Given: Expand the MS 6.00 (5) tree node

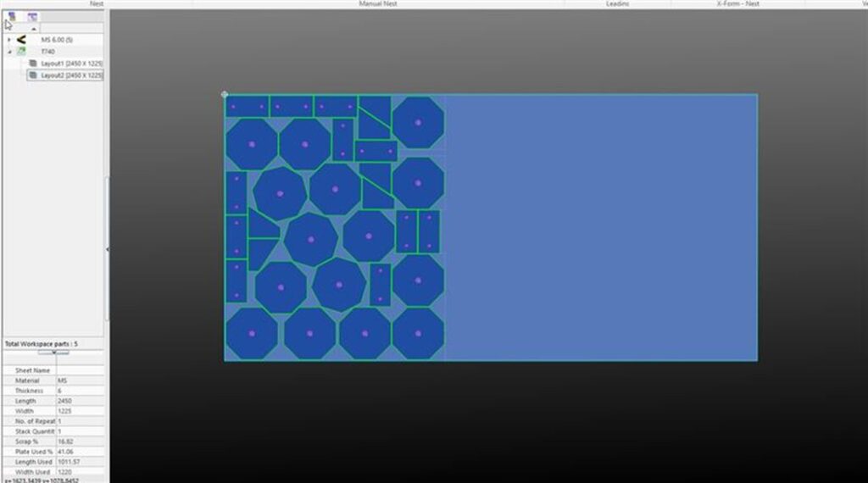Looking at the screenshot, I should tap(8, 40).
